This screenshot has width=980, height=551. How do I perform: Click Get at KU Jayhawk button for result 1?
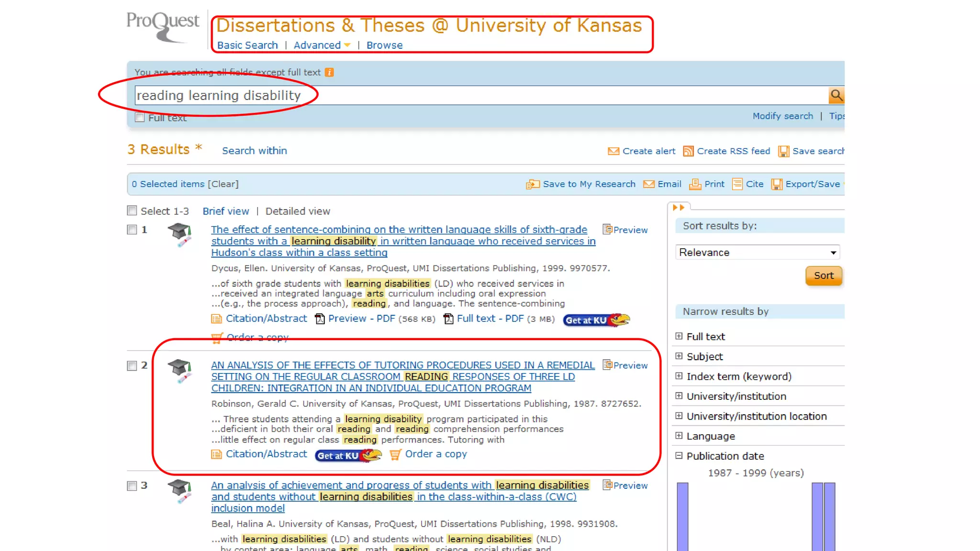point(596,320)
